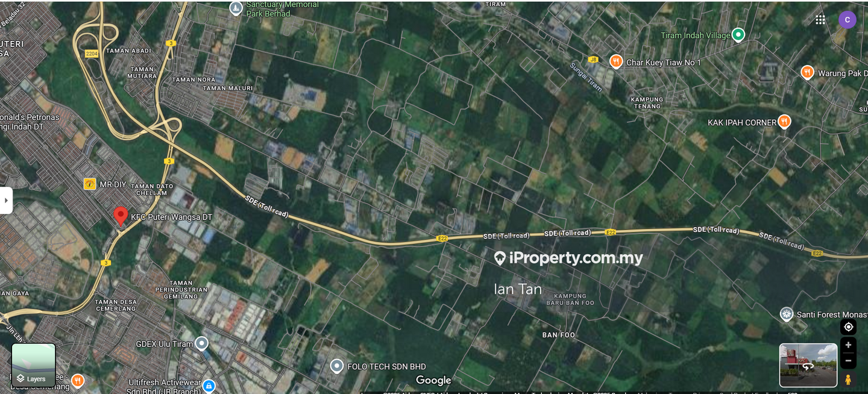Click the Ultifresh Activewear shop marker
Screen dimensions: 868x394
209,385
